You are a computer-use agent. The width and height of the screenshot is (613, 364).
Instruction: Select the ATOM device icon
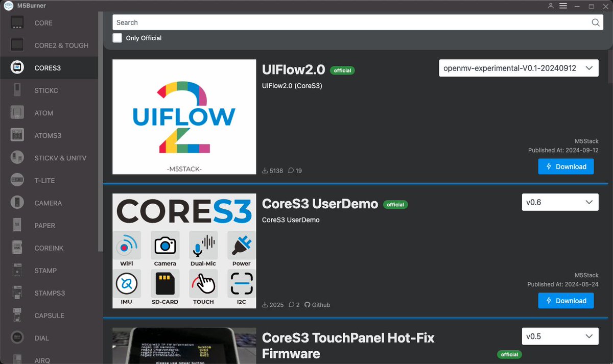tap(17, 113)
